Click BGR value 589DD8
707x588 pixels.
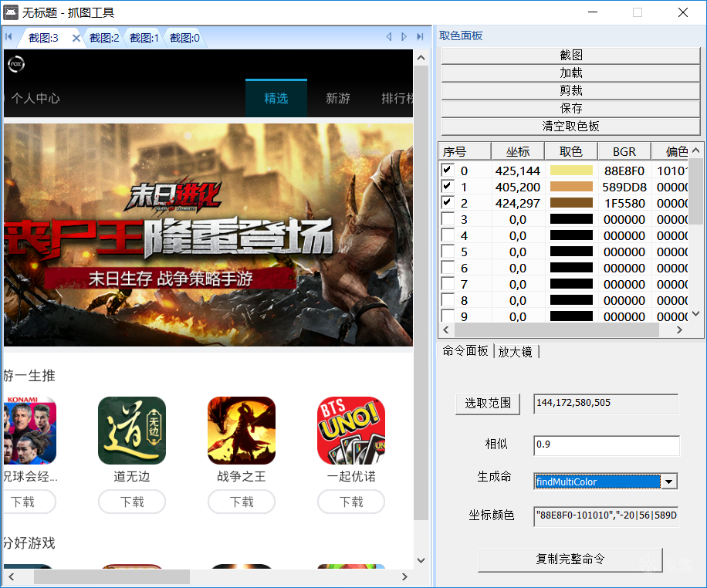(x=624, y=188)
